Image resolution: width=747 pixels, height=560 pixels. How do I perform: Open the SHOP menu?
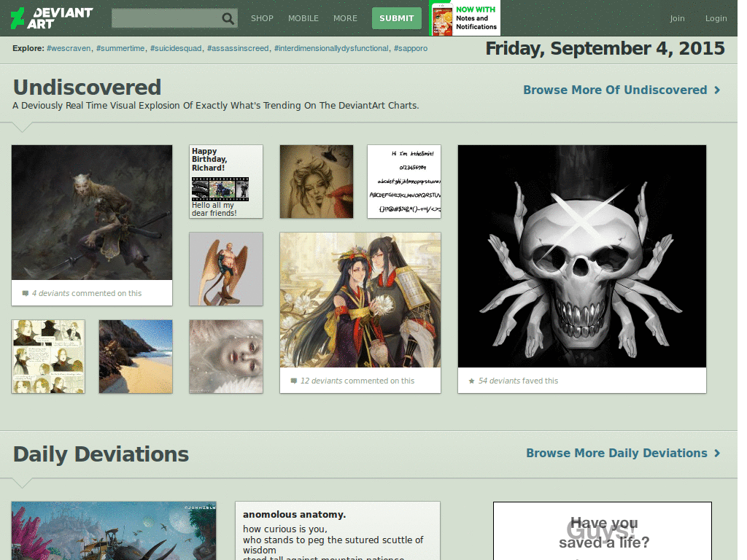click(x=262, y=18)
